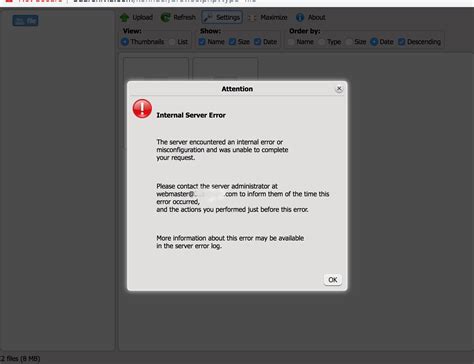
Task: Click the Refresh icon in toolbar
Action: [x=165, y=17]
